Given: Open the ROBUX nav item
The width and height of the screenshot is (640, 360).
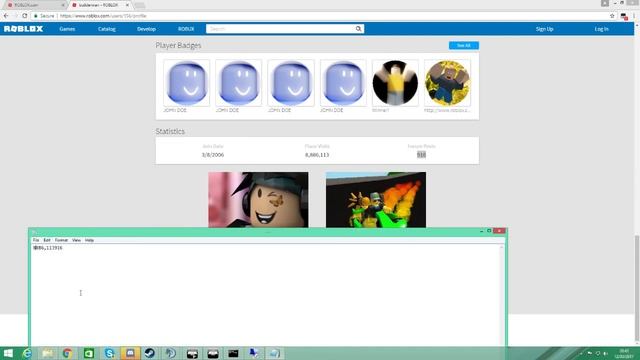Looking at the screenshot, I should pyautogui.click(x=186, y=29).
